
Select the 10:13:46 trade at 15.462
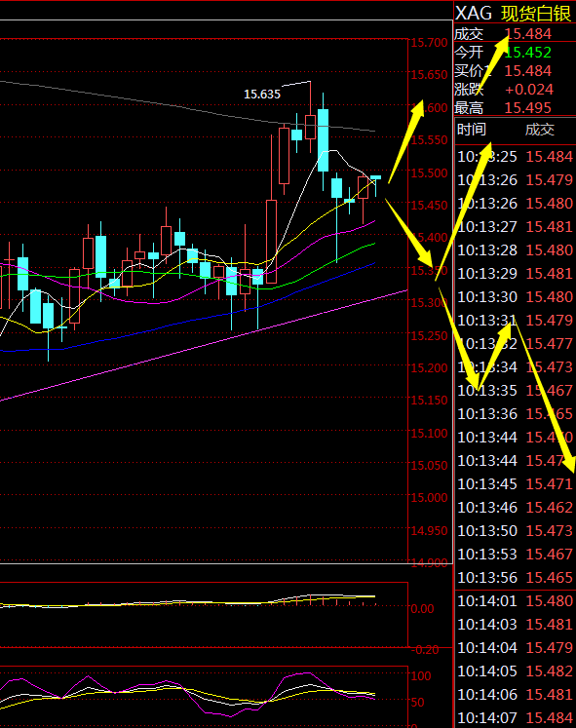(x=516, y=508)
